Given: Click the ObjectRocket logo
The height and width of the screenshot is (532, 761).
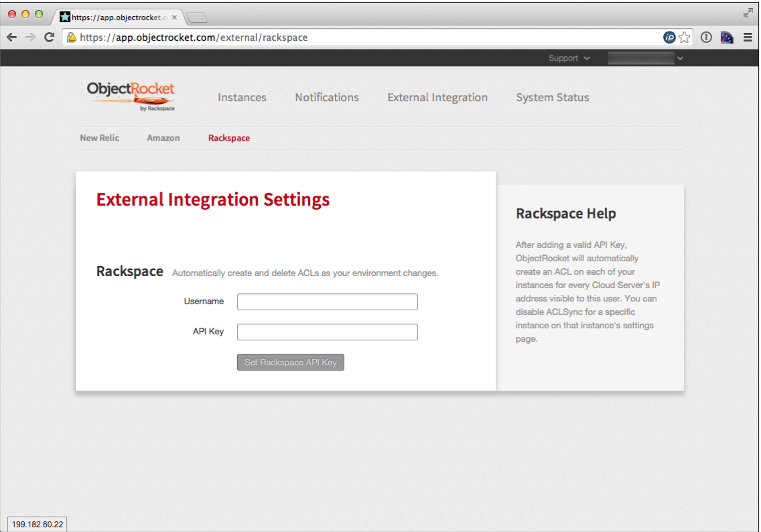Looking at the screenshot, I should click(131, 96).
